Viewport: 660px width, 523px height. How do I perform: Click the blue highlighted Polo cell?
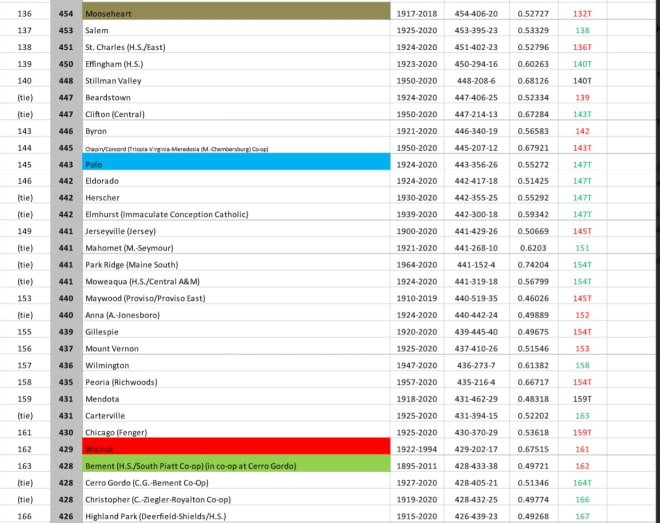236,162
